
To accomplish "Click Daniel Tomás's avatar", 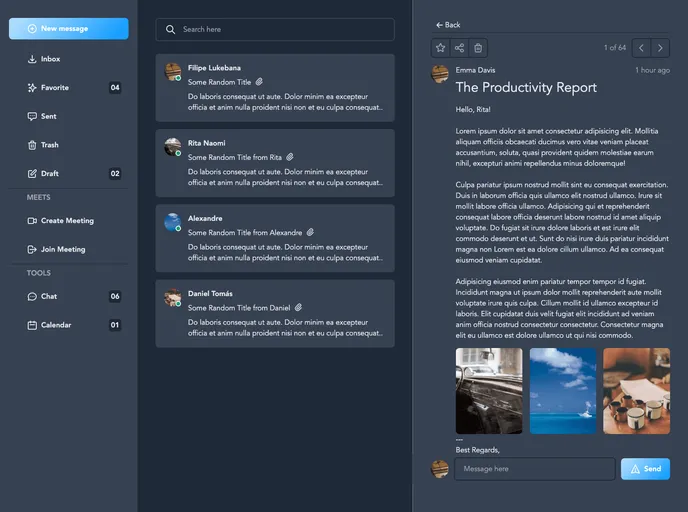I will coord(173,297).
